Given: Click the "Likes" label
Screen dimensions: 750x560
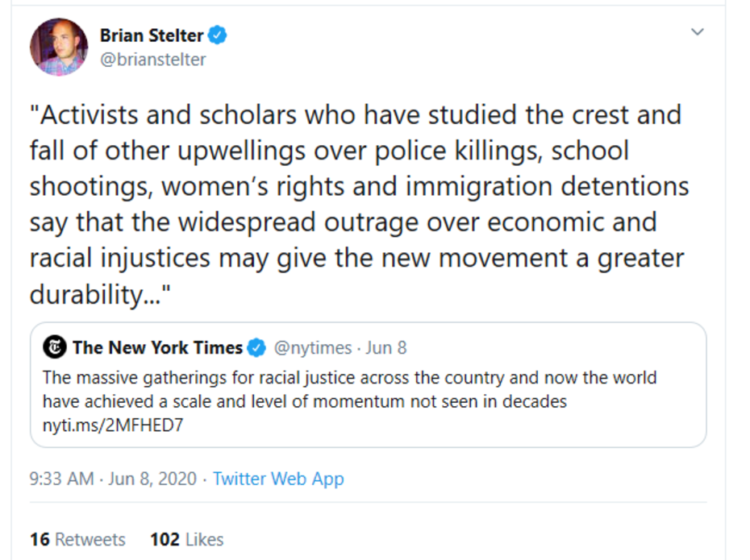Looking at the screenshot, I should click(204, 539).
